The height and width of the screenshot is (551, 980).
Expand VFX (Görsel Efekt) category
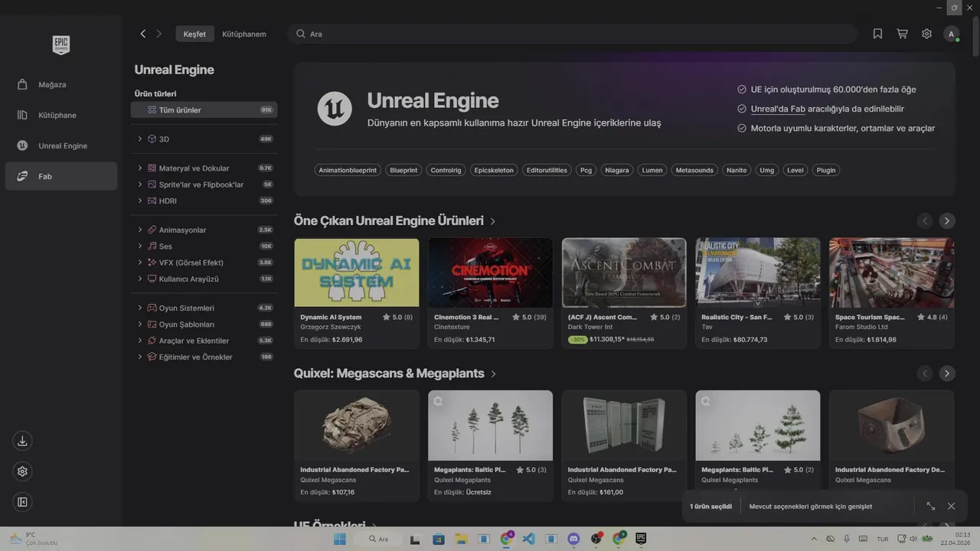click(140, 262)
